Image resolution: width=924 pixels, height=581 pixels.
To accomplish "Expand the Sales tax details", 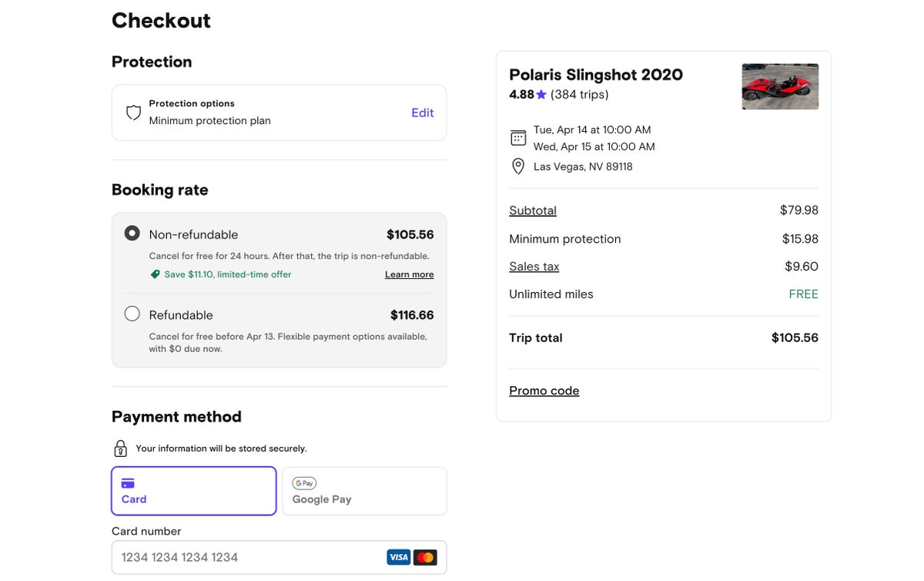I will [x=534, y=267].
